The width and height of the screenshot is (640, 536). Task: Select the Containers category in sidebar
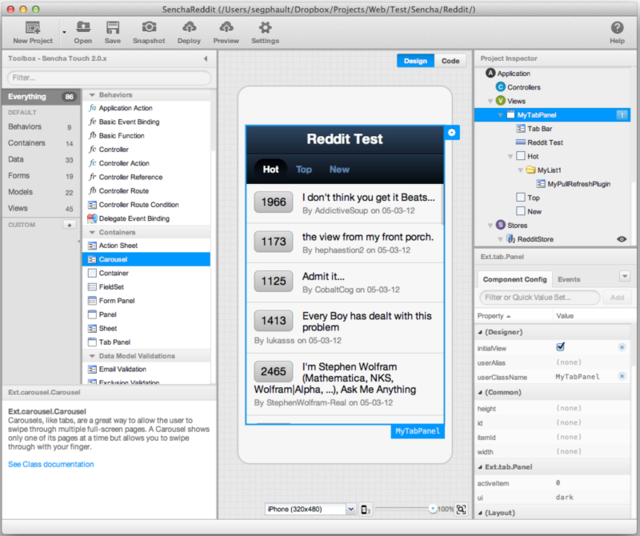click(40, 143)
